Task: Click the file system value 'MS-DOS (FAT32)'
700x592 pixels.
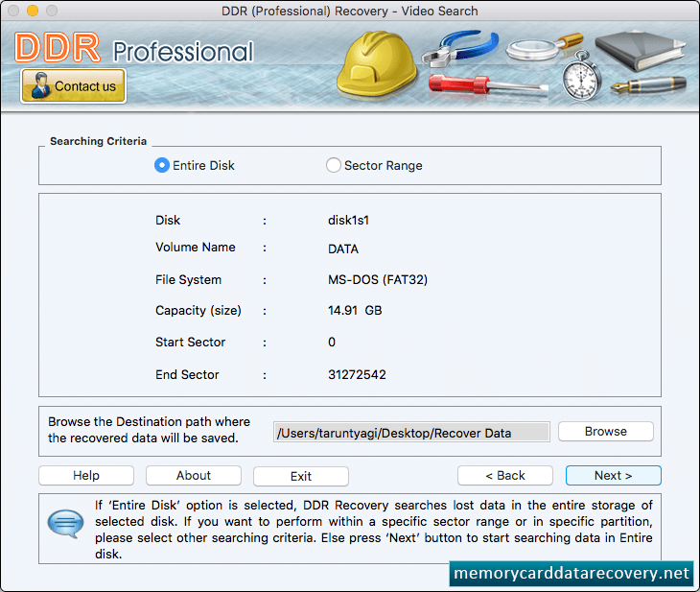Action: (378, 280)
